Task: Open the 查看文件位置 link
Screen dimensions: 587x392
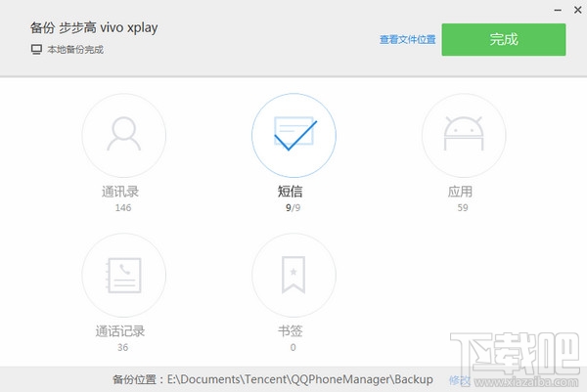Action: click(408, 40)
